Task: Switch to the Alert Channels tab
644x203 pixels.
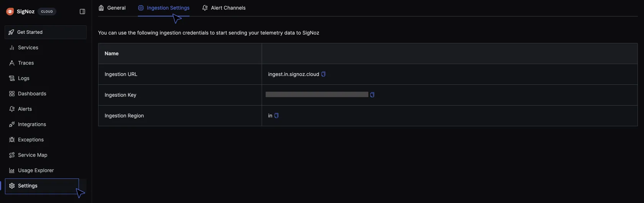Action: pos(224,8)
